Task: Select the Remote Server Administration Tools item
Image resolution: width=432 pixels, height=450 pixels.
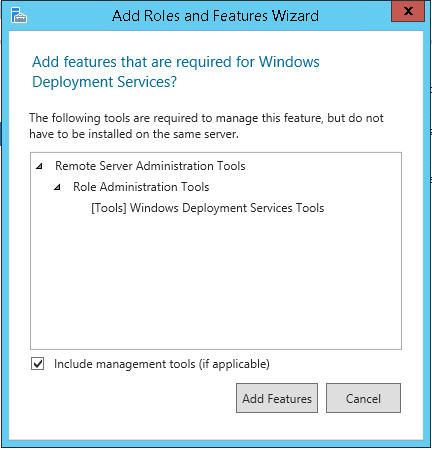Action: (150, 166)
